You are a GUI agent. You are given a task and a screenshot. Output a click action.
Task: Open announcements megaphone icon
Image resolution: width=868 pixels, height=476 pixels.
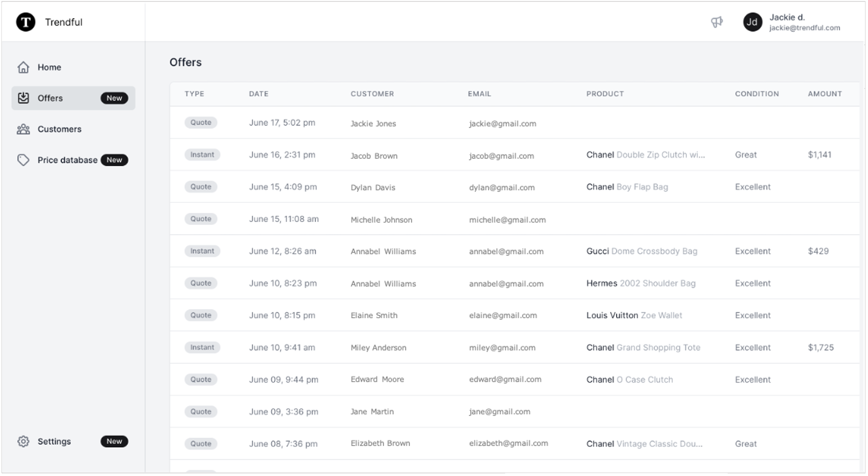(716, 22)
